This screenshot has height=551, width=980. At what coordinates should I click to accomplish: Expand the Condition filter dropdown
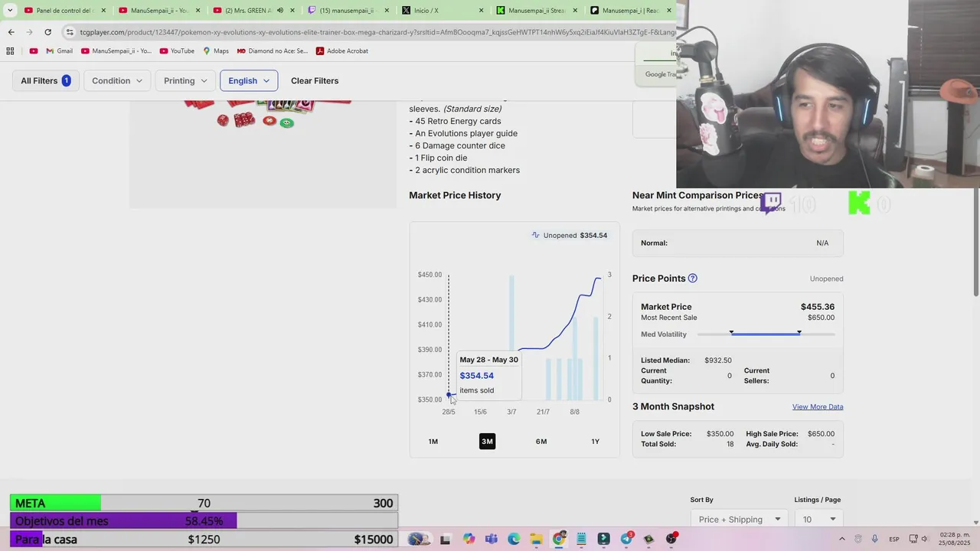pyautogui.click(x=117, y=80)
